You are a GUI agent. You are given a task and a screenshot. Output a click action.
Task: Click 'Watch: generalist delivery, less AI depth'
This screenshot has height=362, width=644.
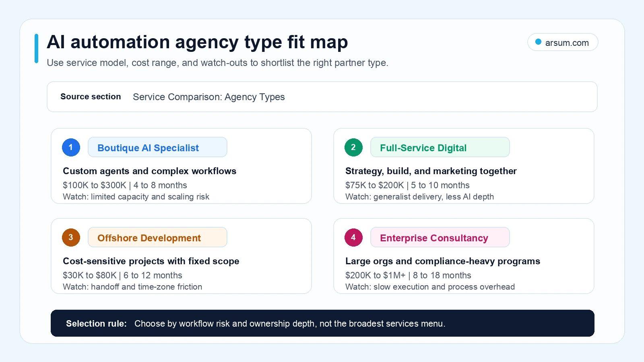419,197
